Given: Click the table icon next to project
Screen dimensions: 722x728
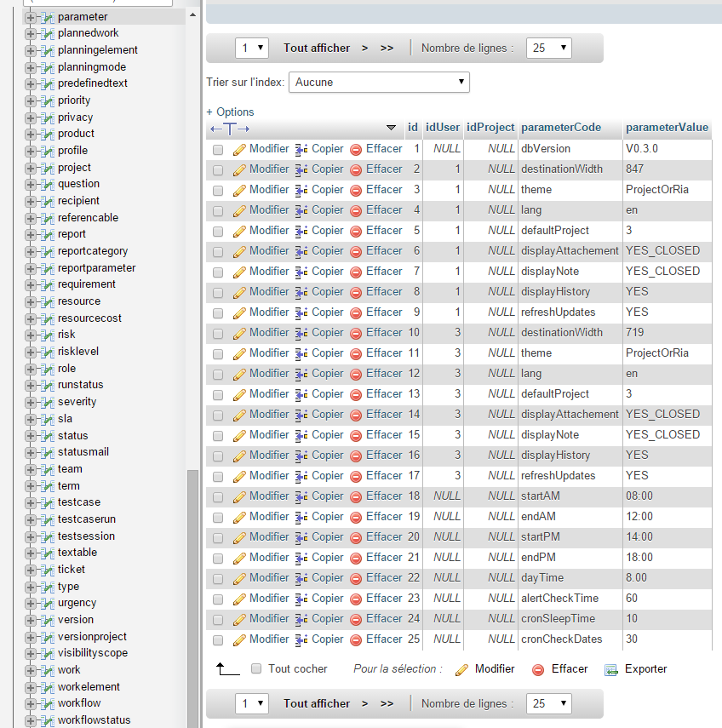Looking at the screenshot, I should tap(48, 168).
